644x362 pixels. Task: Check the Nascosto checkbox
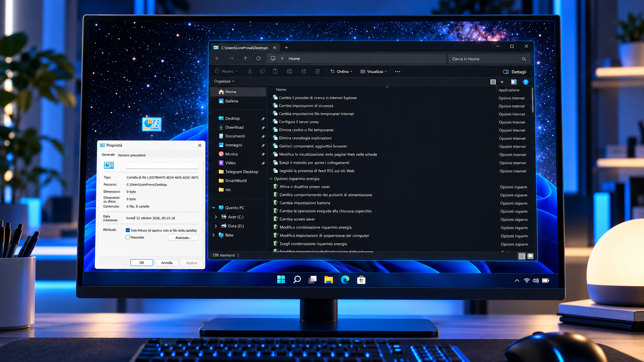coord(128,237)
